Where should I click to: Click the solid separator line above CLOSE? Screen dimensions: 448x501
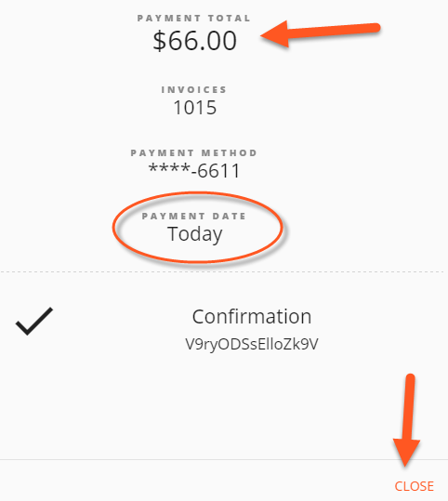[x=224, y=460]
